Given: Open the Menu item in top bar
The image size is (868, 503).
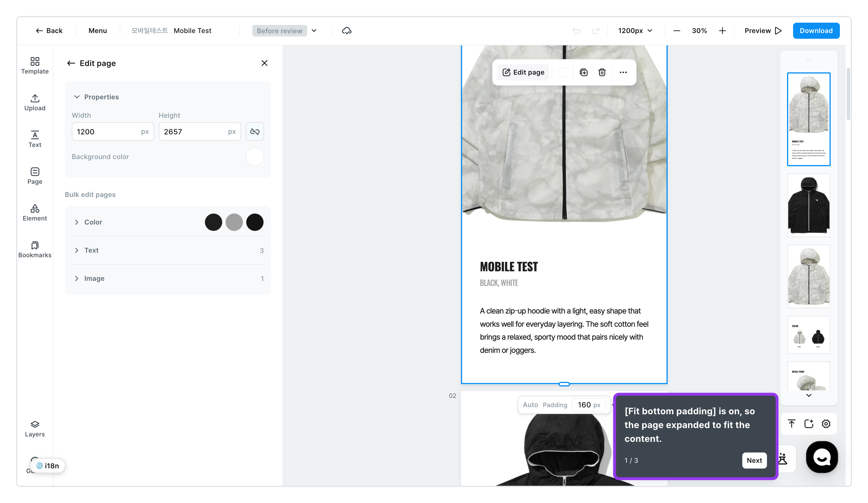Looking at the screenshot, I should [x=98, y=31].
